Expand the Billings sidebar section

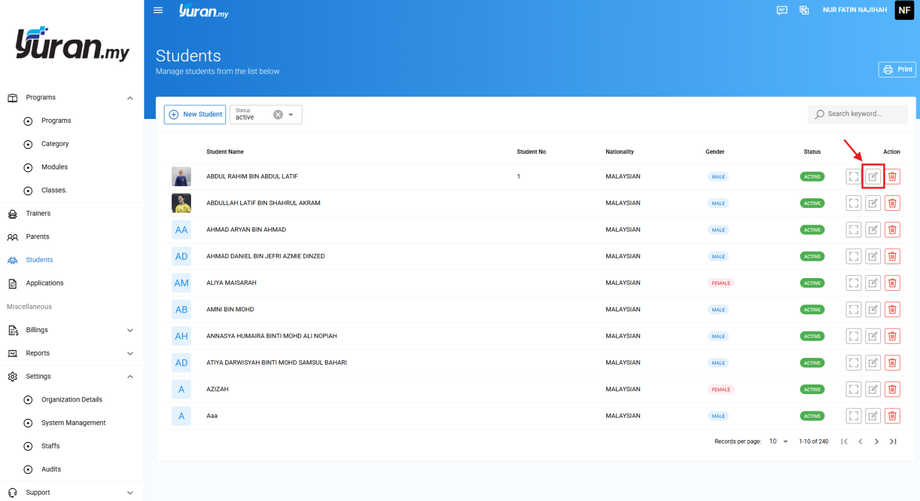(x=130, y=330)
